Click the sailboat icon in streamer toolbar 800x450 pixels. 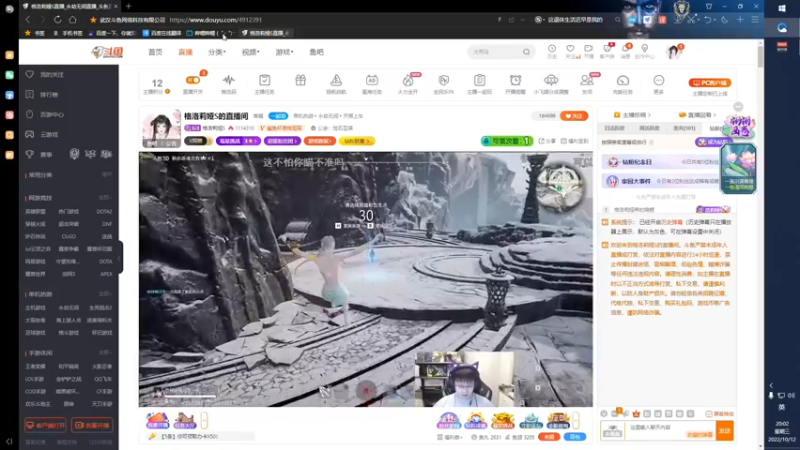coord(336,80)
